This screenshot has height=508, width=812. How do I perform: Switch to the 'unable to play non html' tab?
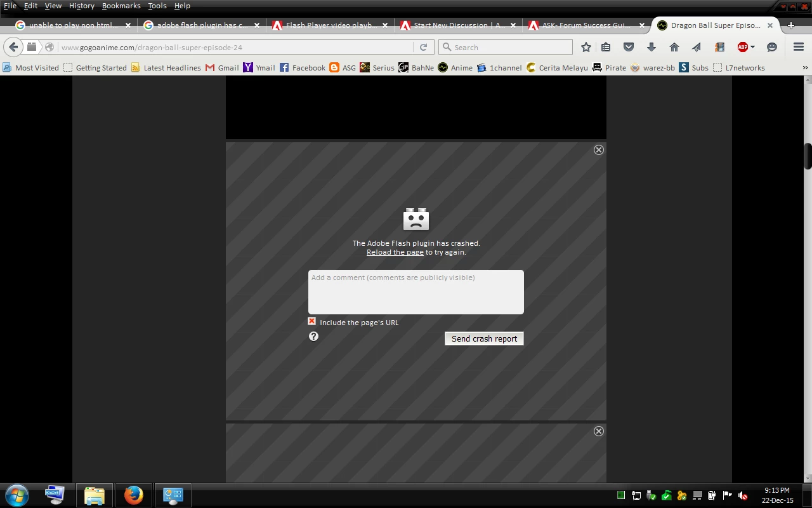(73, 25)
